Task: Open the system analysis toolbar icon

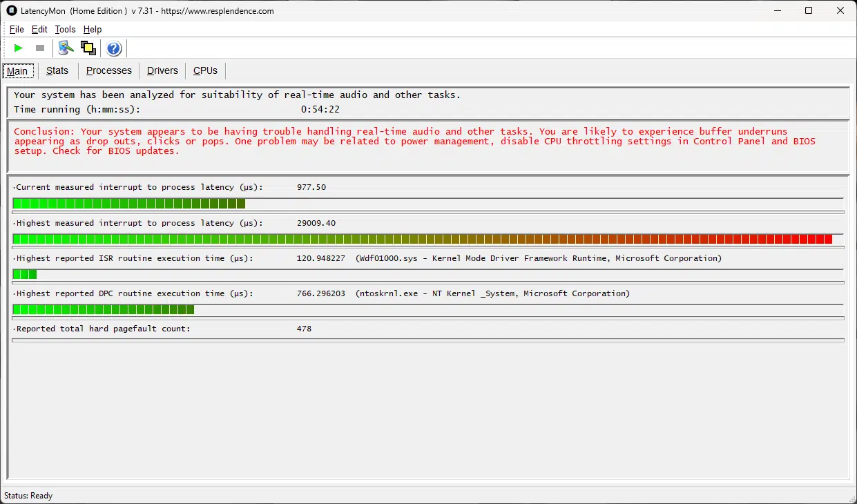Action: [x=66, y=48]
